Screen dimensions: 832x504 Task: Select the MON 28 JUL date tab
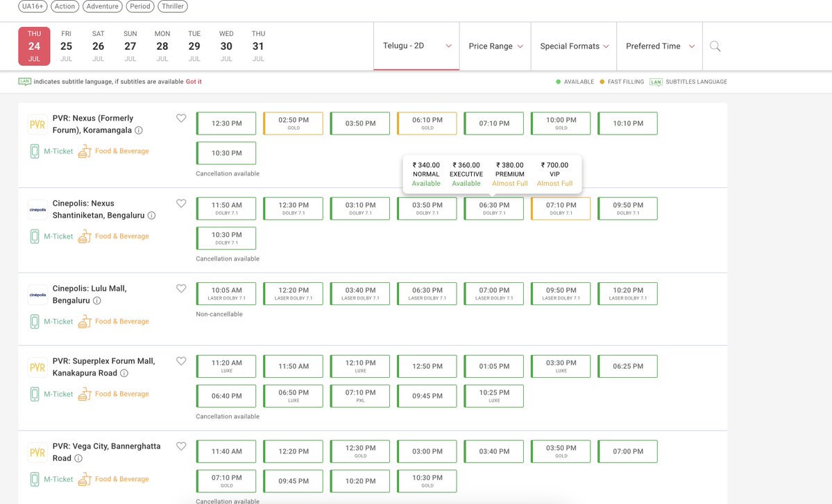(x=162, y=46)
